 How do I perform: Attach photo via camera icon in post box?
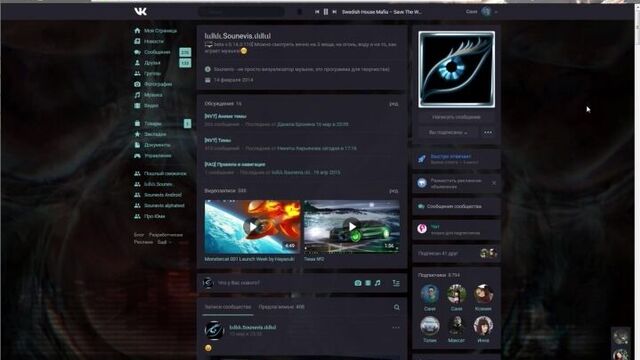(x=358, y=283)
